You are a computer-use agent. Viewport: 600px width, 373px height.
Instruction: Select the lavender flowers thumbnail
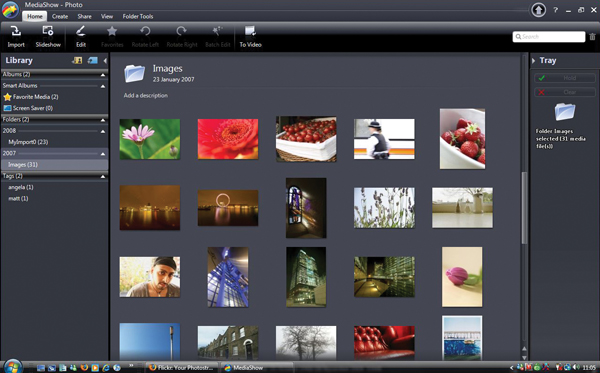(x=384, y=208)
